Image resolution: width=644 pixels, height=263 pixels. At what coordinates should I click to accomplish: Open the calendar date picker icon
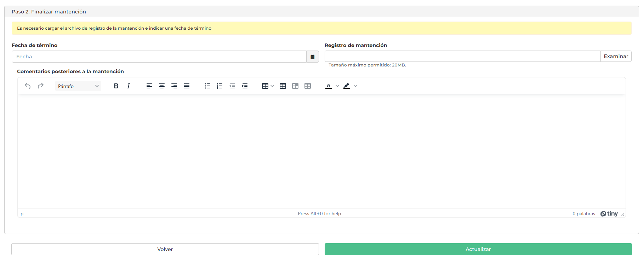[313, 57]
